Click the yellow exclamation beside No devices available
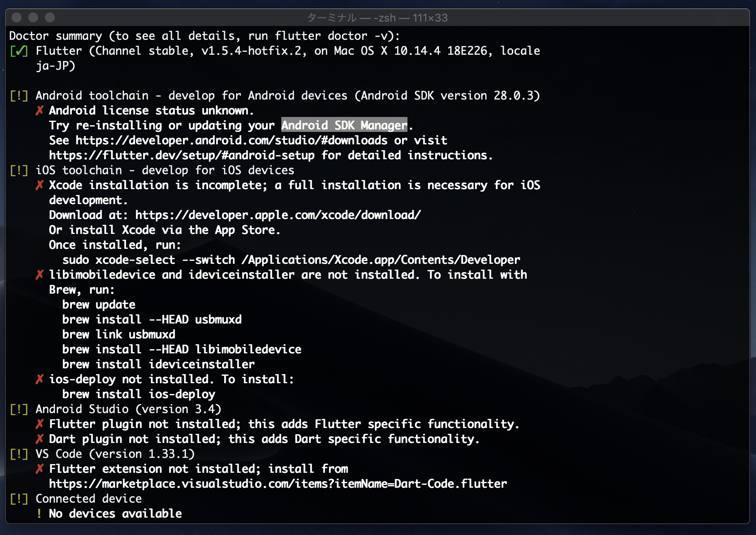Screen dimensions: 756x535 point(39,514)
